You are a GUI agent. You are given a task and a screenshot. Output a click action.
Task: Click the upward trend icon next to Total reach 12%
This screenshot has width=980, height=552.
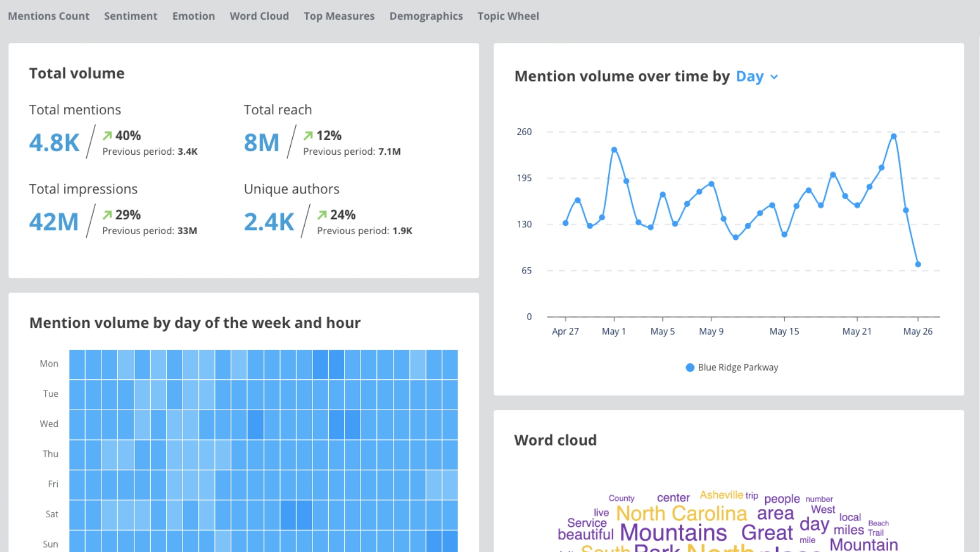tap(308, 134)
